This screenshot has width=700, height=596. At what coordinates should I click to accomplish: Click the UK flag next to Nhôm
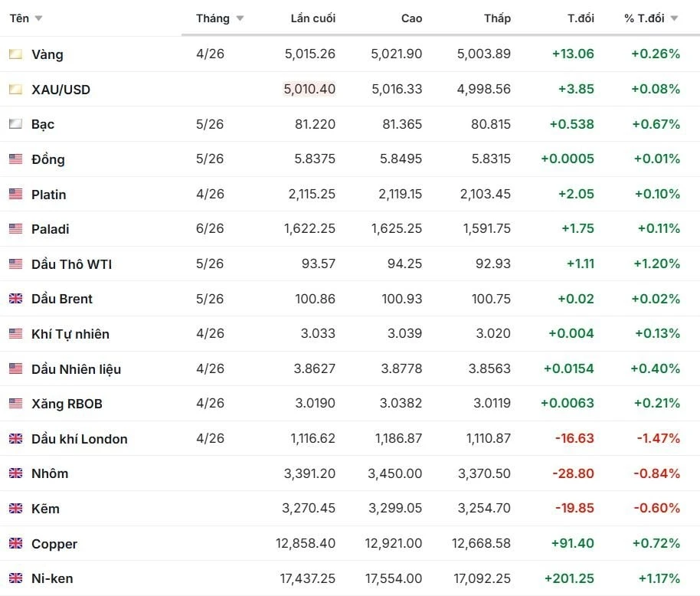[x=15, y=473]
